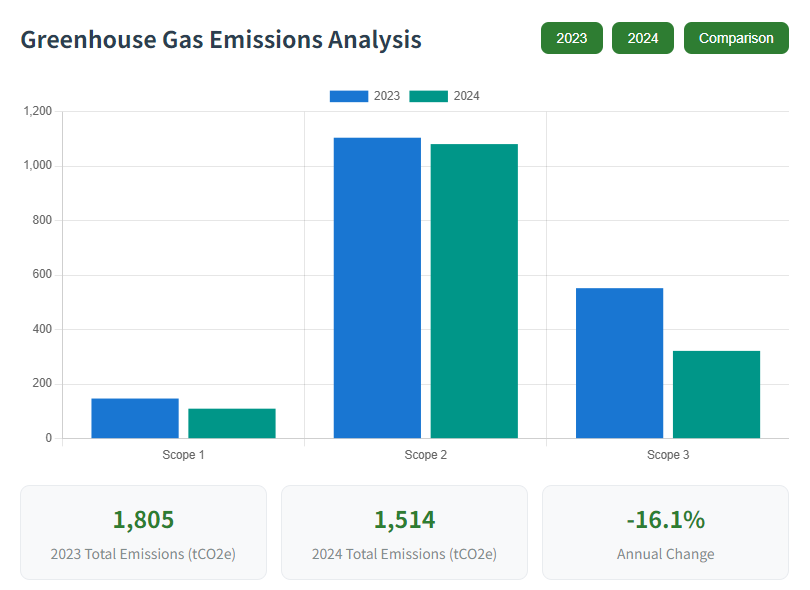
Task: Click the 2023 Total Emissions card
Action: 143,532
